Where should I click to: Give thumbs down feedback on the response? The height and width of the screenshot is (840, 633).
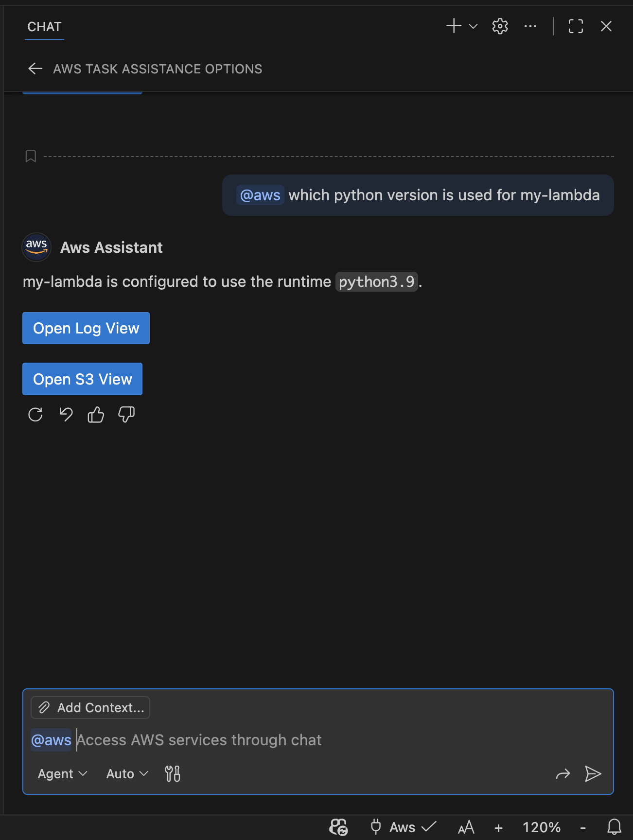[126, 415]
